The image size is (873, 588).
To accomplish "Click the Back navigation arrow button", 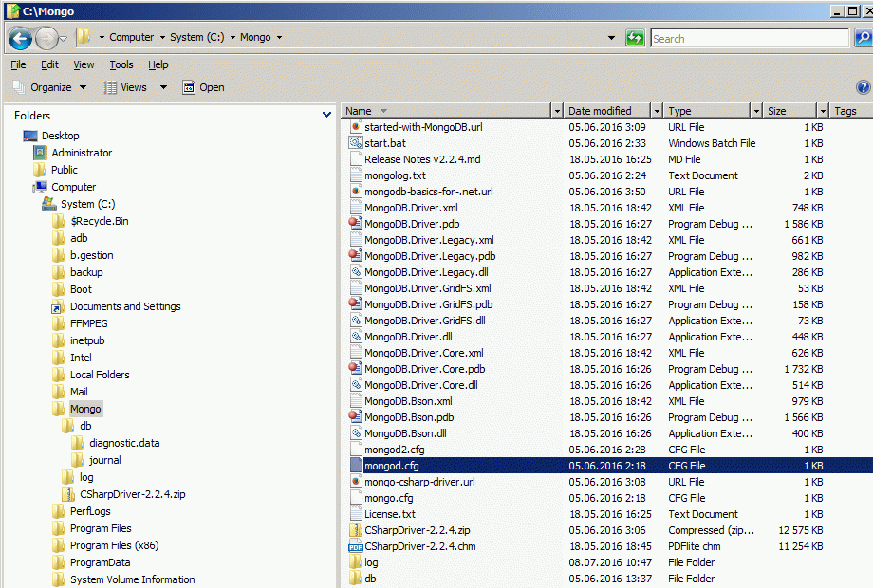I will pos(21,39).
